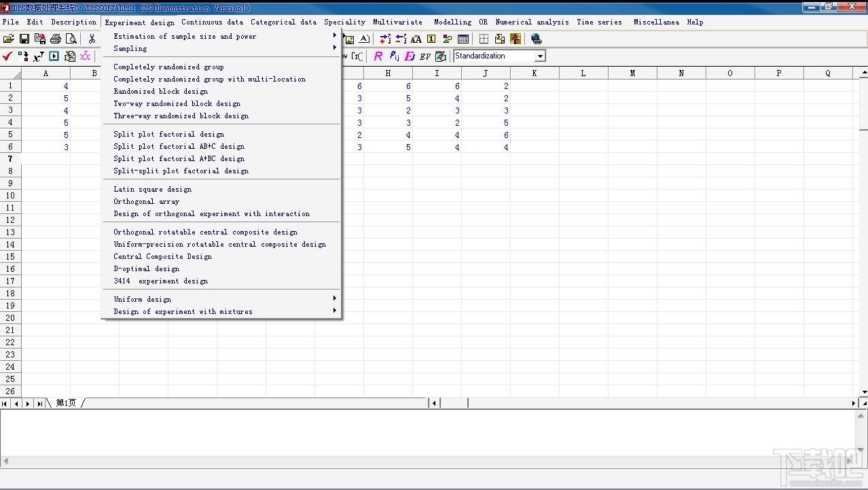The image size is (868, 490).
Task: Click the floppy disk save icon
Action: pos(24,39)
